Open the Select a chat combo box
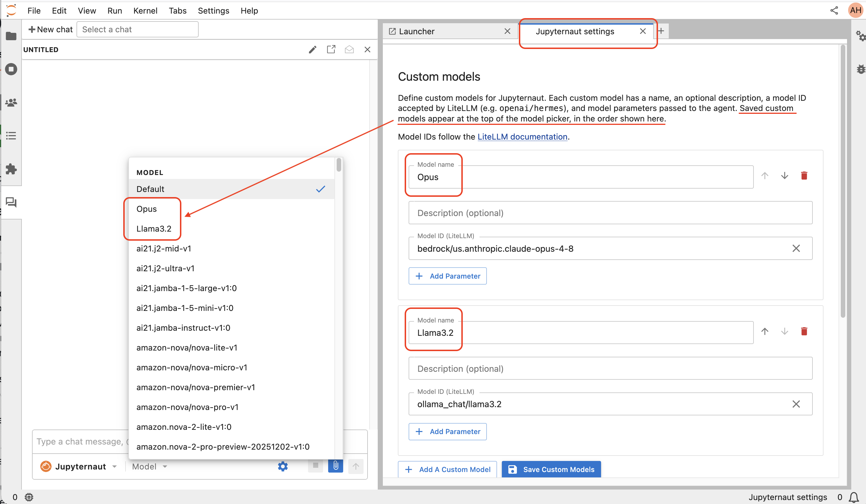Viewport: 866px width, 504px height. [x=137, y=29]
